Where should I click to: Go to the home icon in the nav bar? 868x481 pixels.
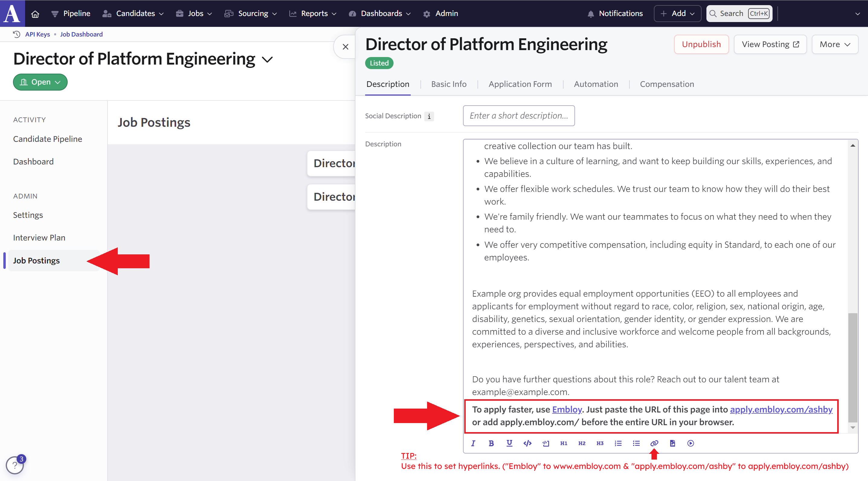pos(35,14)
